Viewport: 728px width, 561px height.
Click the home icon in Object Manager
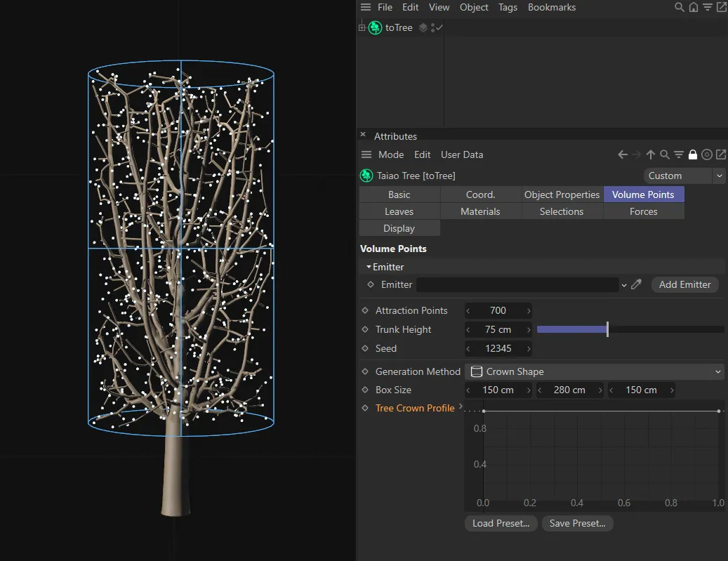(694, 8)
